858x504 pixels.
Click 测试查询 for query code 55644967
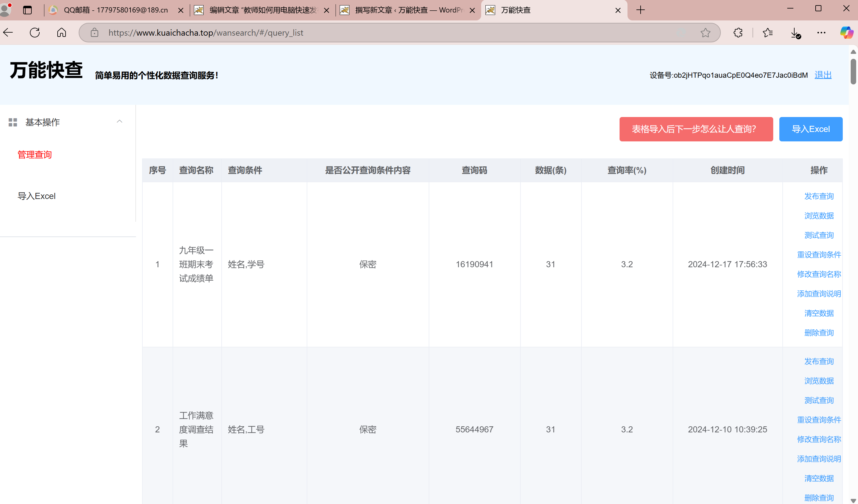click(819, 400)
